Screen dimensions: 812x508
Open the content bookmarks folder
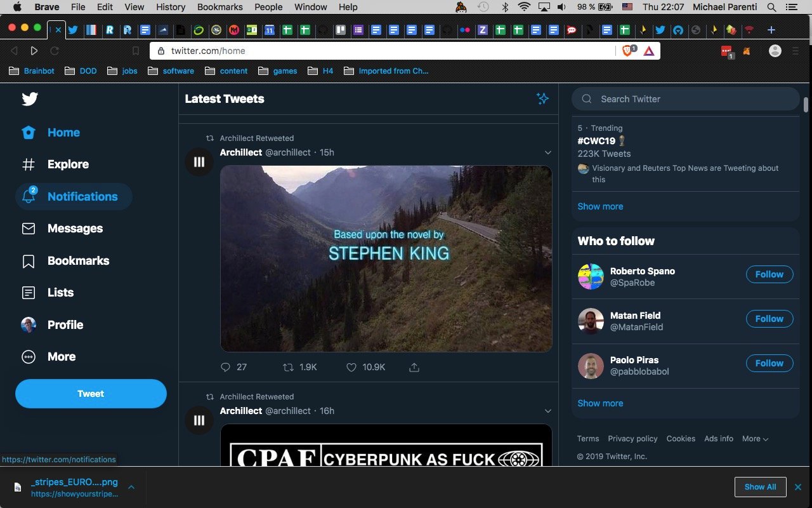click(226, 71)
